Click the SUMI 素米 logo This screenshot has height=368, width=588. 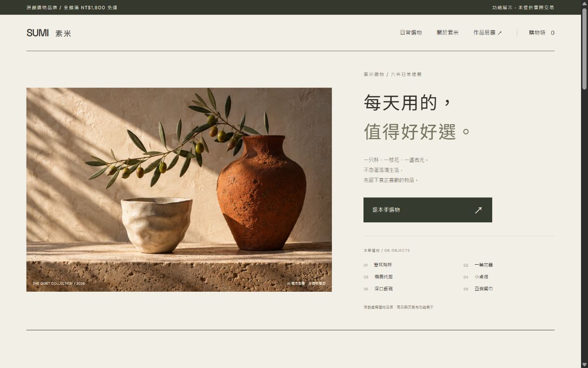[x=49, y=33]
